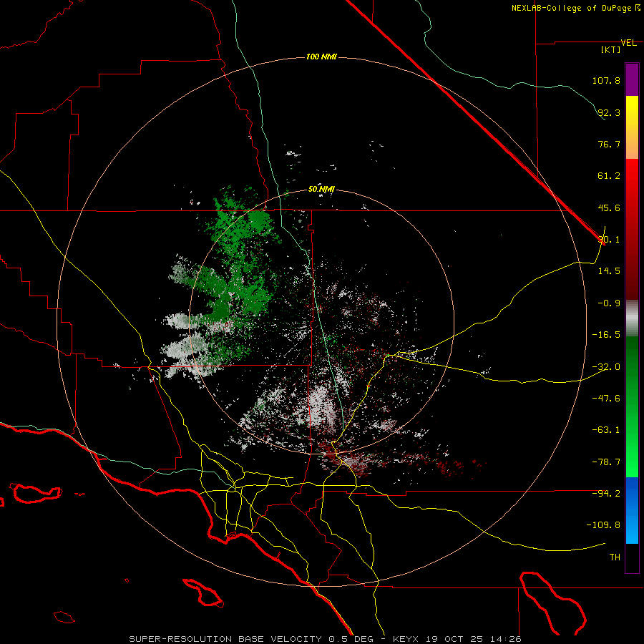644x644 pixels.
Task: Click the [KT] units label
Action: (611, 49)
